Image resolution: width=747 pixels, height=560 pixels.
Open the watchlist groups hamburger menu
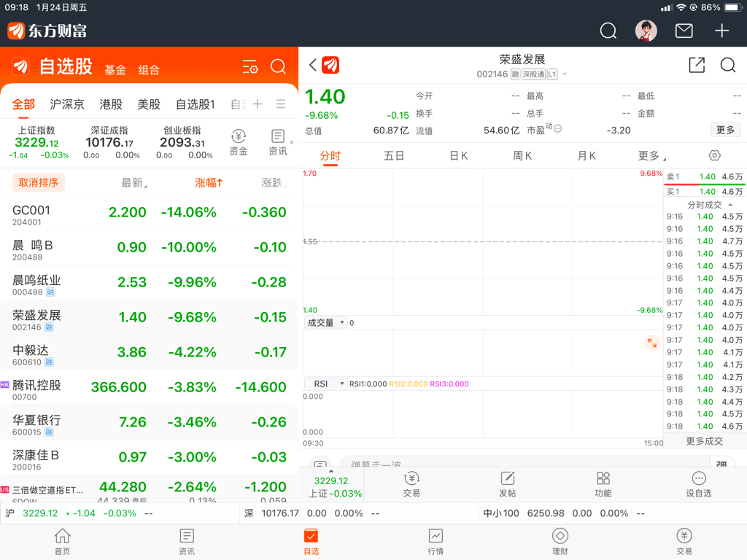(x=281, y=104)
